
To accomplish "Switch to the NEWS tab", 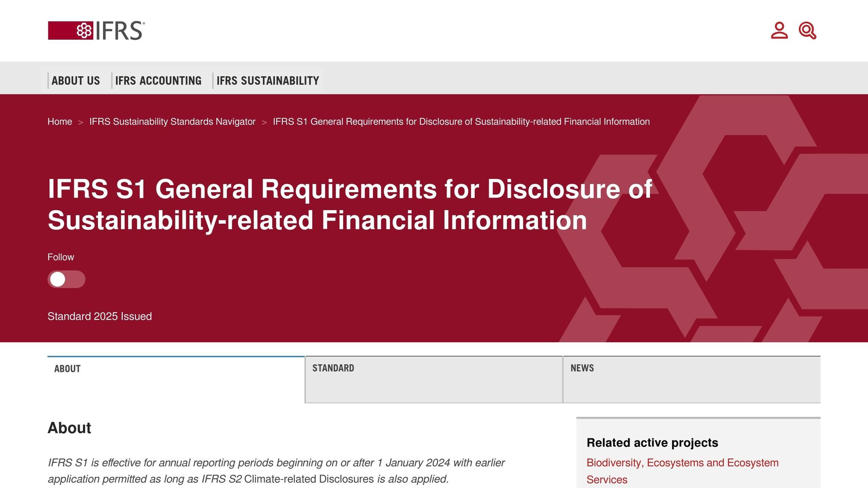I will coord(582,368).
